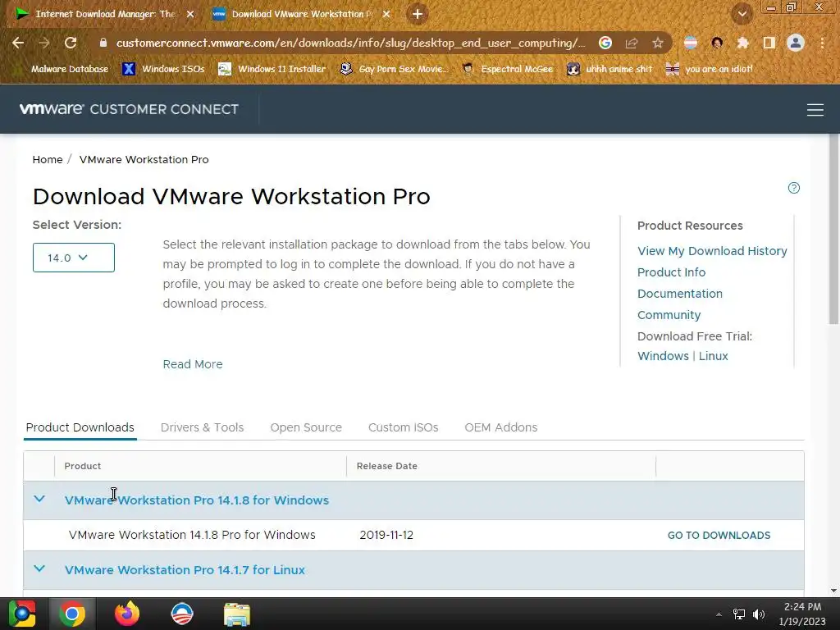This screenshot has width=840, height=630.
Task: Open the Start menu on the taskbar
Action: (22, 614)
